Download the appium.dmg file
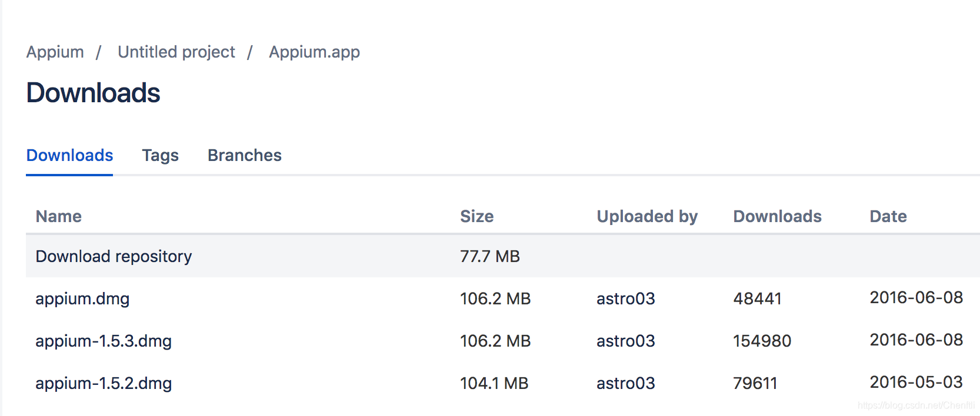 tap(82, 299)
